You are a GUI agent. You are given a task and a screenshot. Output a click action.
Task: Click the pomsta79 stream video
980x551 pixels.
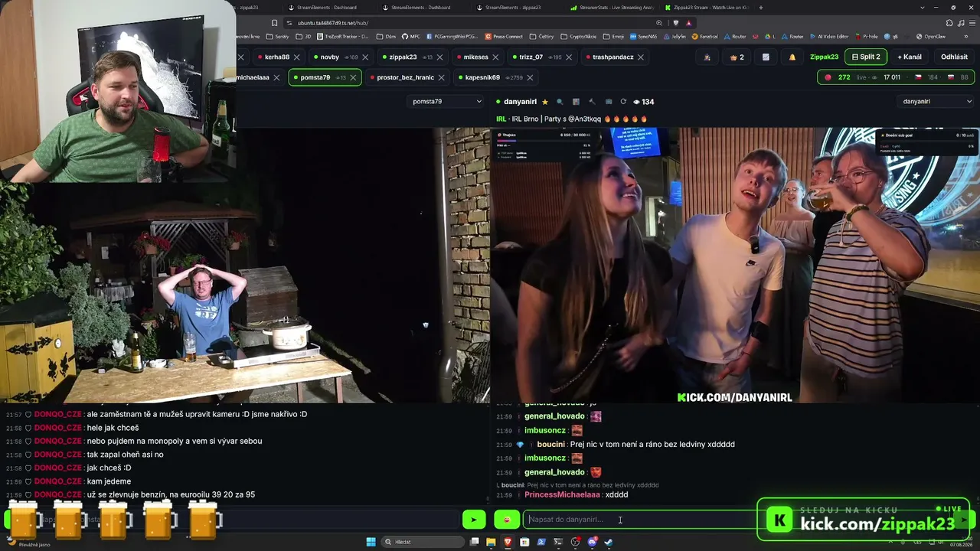click(x=245, y=266)
